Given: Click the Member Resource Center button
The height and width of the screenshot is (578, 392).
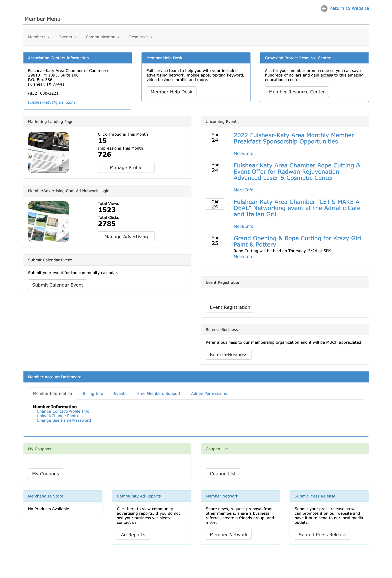Looking at the screenshot, I should [296, 91].
